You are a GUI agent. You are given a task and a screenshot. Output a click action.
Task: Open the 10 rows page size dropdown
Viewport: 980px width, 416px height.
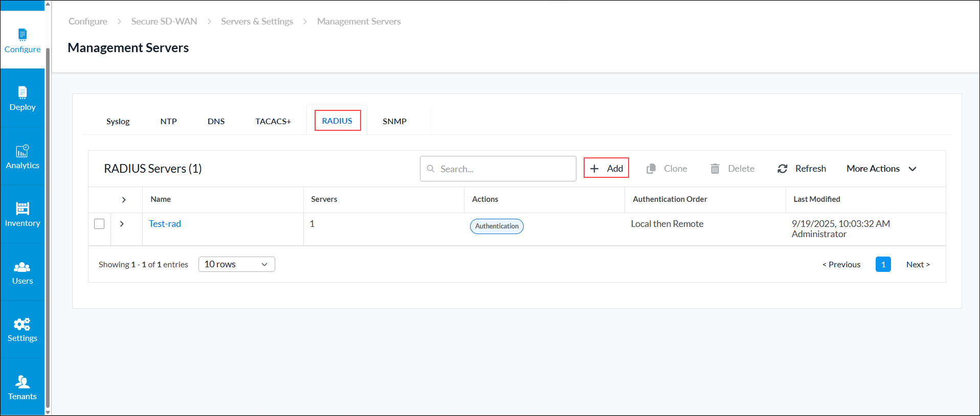[x=236, y=264]
